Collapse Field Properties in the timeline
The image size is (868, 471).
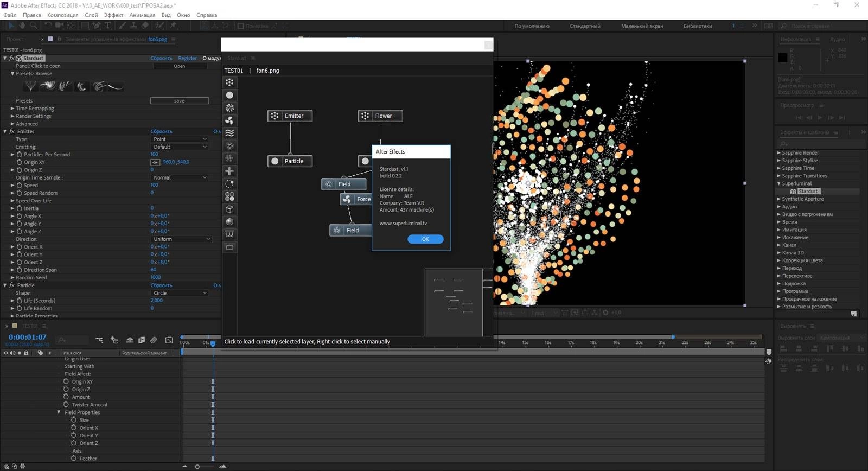pyautogui.click(x=59, y=412)
